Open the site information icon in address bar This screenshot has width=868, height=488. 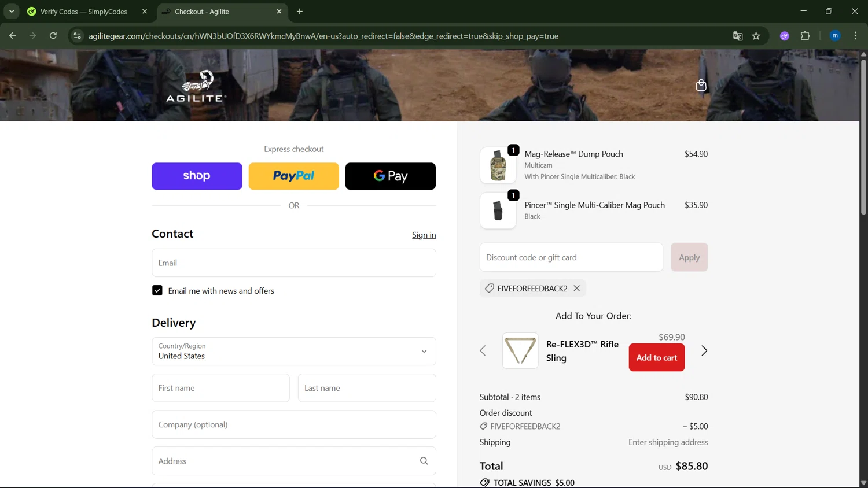(77, 36)
